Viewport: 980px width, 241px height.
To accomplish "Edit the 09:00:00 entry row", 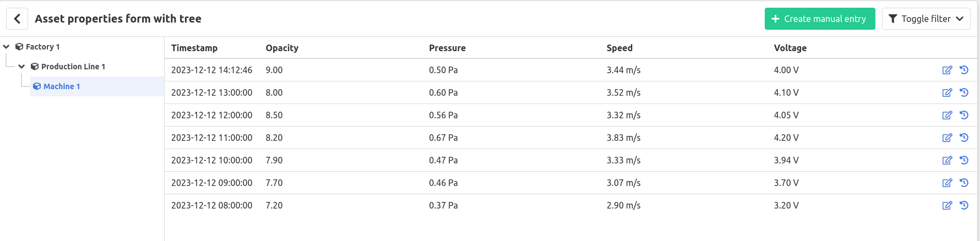I will point(947,183).
